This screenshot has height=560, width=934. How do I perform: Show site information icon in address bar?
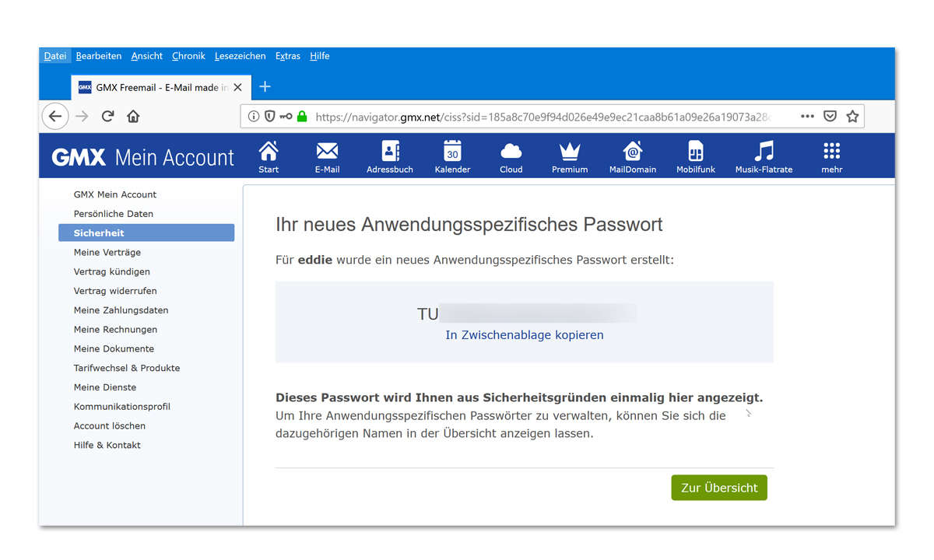[x=253, y=117]
